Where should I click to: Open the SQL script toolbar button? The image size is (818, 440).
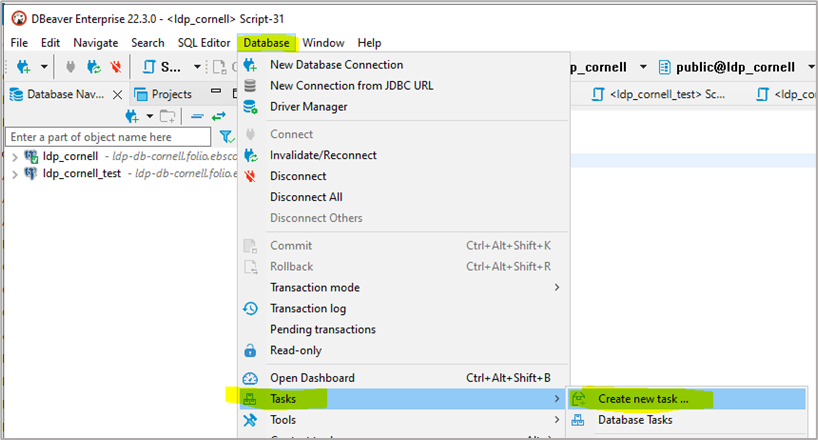coord(163,67)
